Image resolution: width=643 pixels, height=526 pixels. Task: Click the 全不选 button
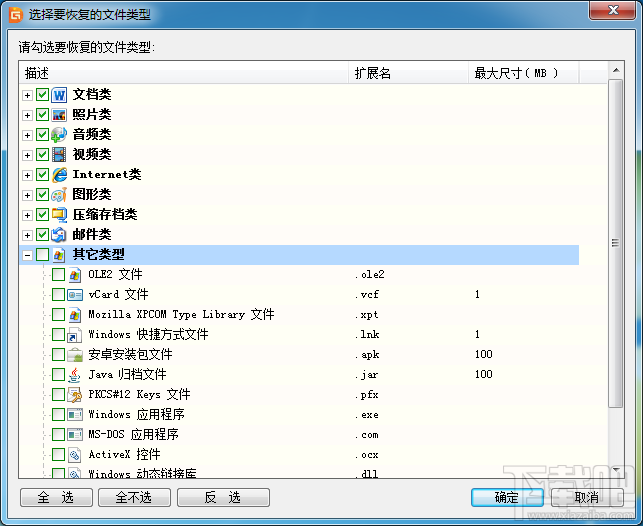click(135, 498)
